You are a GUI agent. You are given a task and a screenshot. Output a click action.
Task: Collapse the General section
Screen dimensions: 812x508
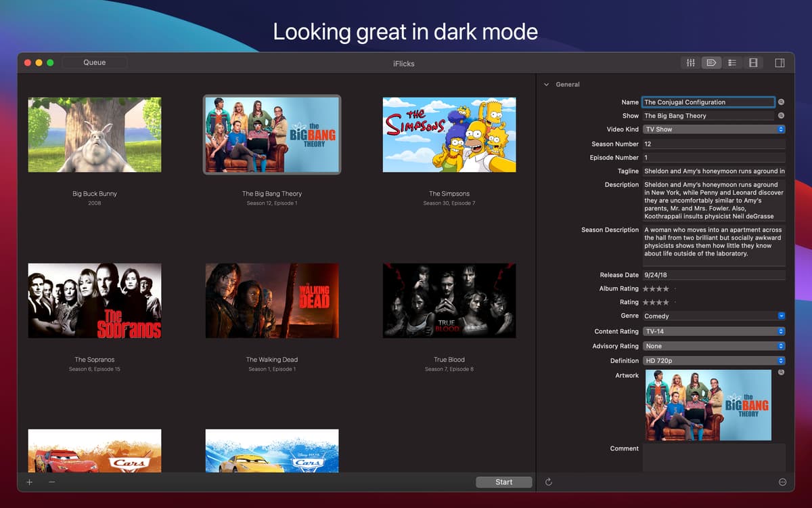pos(546,84)
